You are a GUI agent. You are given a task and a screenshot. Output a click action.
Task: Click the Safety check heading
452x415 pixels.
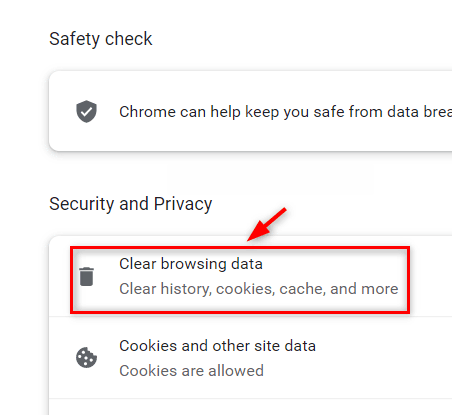click(101, 39)
